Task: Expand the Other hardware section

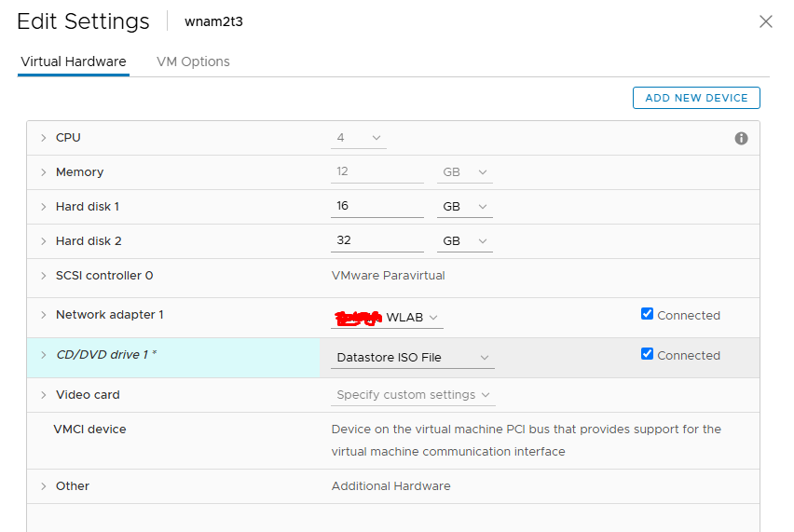Action: [x=43, y=486]
